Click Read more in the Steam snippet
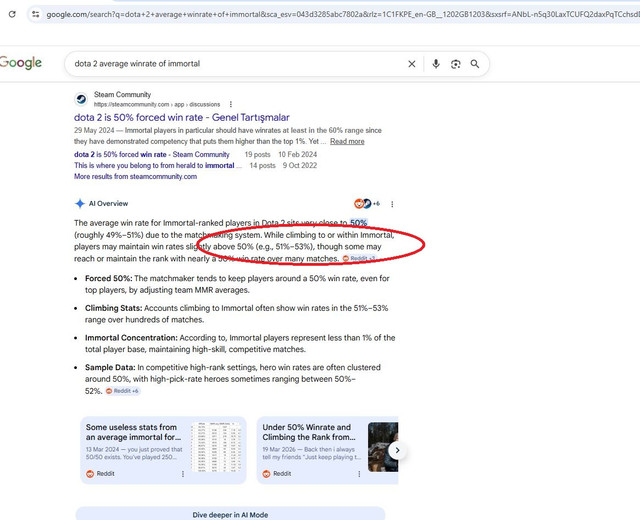This screenshot has width=640, height=520. 347,141
